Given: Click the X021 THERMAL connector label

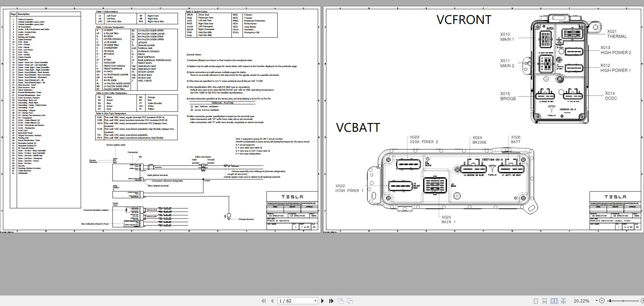Looking at the screenshot, I should (x=617, y=34).
